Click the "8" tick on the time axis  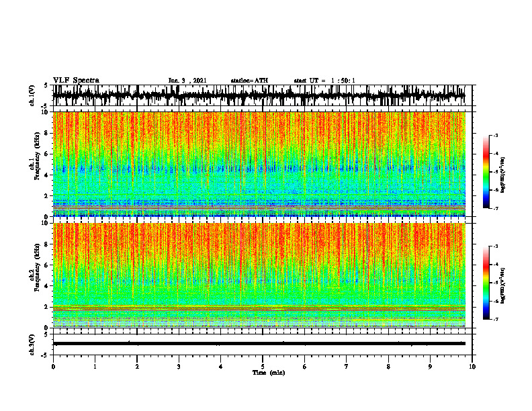click(388, 367)
